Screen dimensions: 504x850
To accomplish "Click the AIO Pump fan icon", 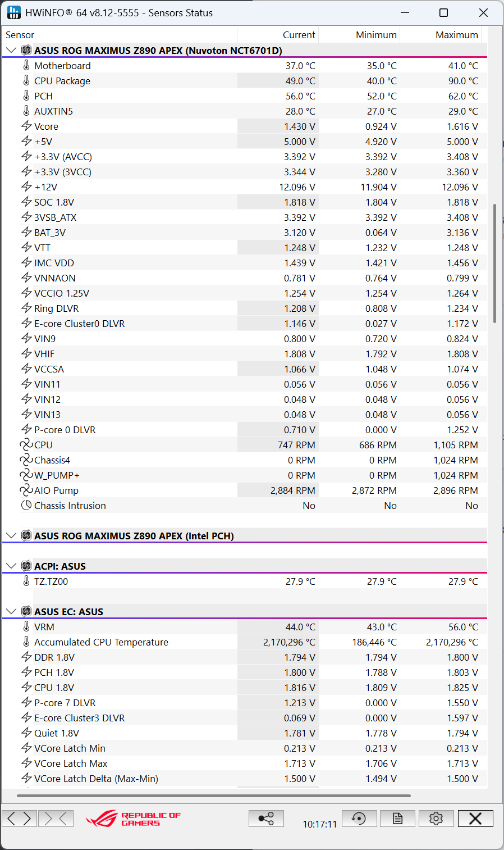I will (26, 490).
